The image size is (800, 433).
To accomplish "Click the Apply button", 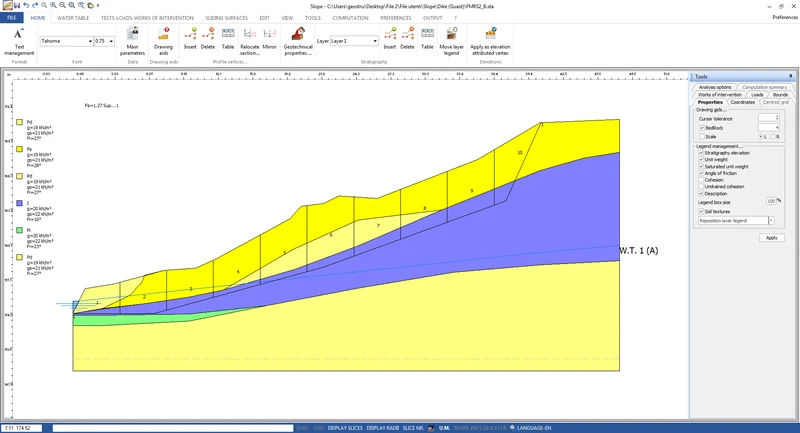I will pyautogui.click(x=771, y=238).
